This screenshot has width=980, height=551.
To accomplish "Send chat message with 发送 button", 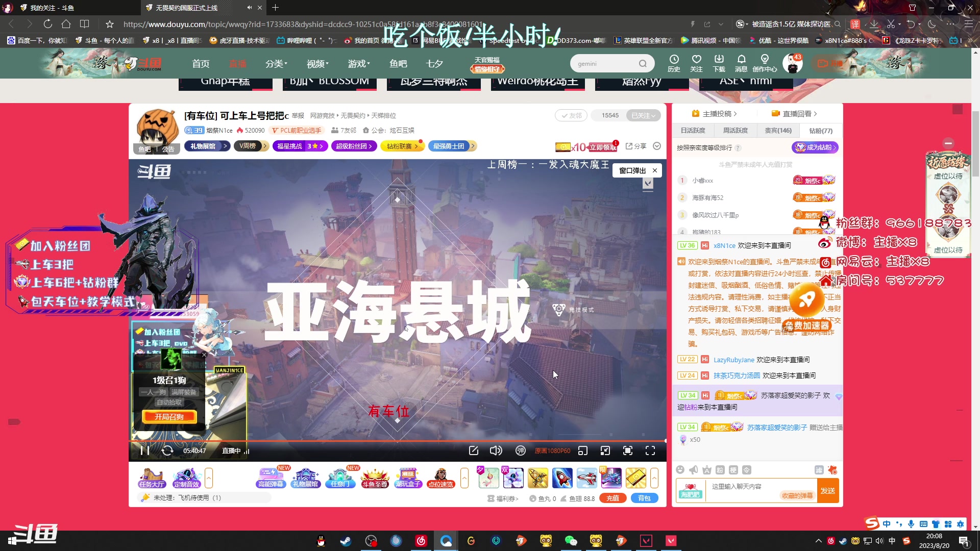I will [828, 491].
